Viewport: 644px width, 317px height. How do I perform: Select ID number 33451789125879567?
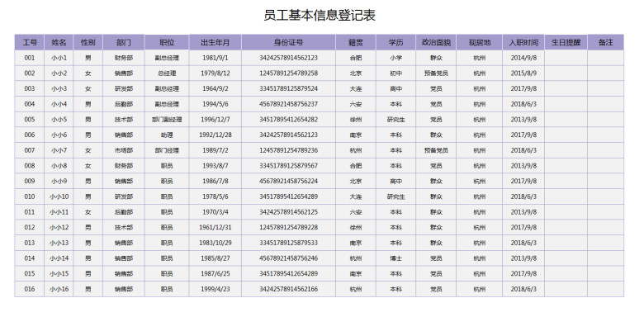point(288,166)
